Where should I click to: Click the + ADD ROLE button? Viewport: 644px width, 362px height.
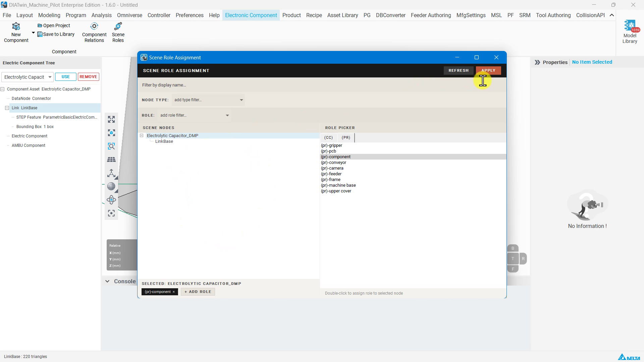pyautogui.click(x=198, y=292)
